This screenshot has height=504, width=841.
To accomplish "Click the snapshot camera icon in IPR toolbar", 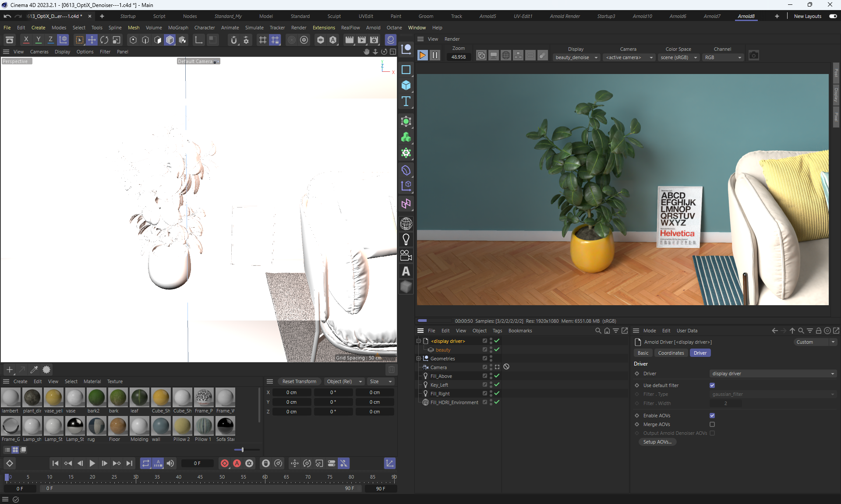I will pos(753,55).
